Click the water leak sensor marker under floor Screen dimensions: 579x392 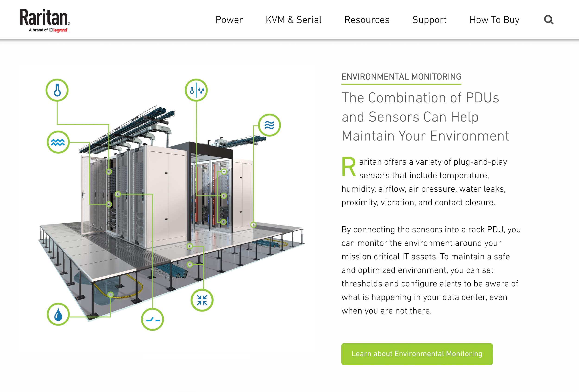pyautogui.click(x=111, y=295)
